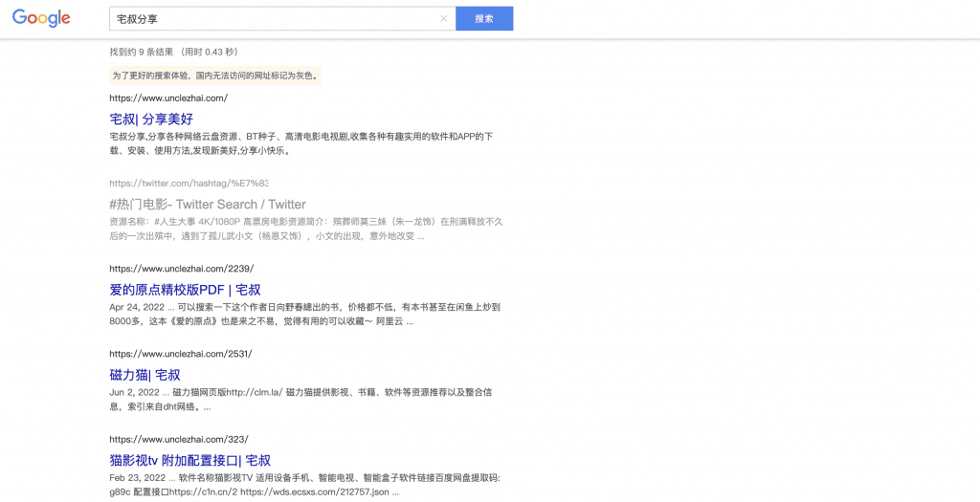The height and width of the screenshot is (502, 980).
Task: Click the result count text 找到约 9 条结果
Action: coord(142,52)
